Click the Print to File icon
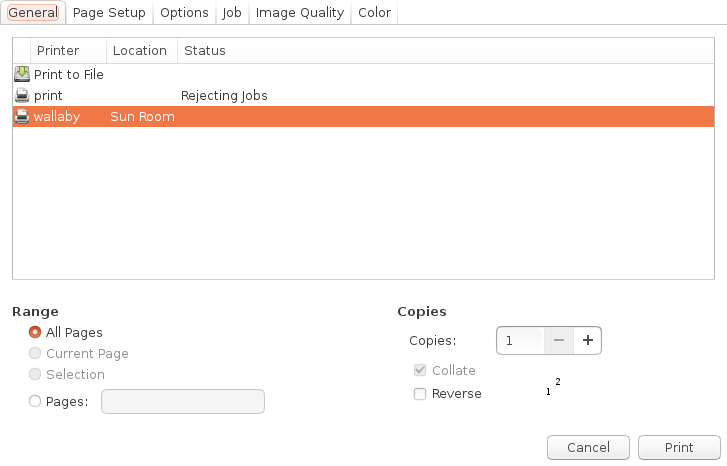Image resolution: width=727 pixels, height=466 pixels. 22,74
